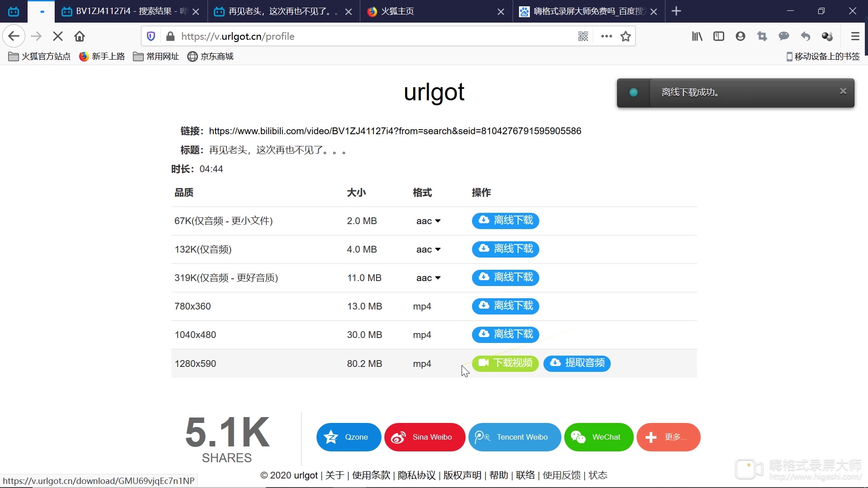This screenshot has width=868, height=488.
Task: Expand format dropdown for 67K audio
Action: [428, 221]
